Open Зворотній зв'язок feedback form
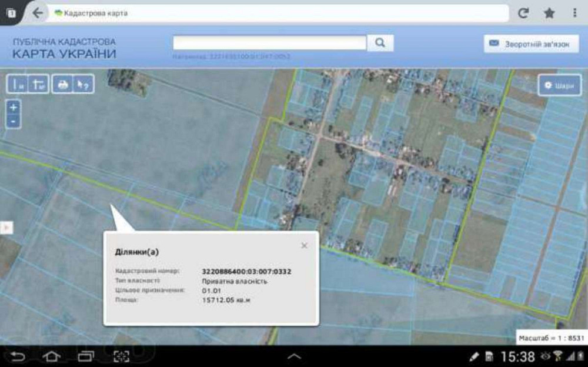588x367 pixels. click(x=531, y=44)
